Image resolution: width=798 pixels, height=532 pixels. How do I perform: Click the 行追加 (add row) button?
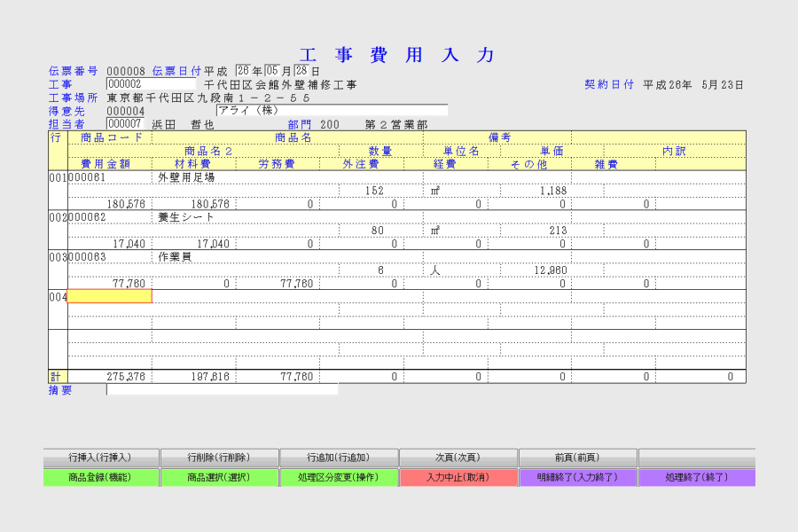click(x=339, y=458)
